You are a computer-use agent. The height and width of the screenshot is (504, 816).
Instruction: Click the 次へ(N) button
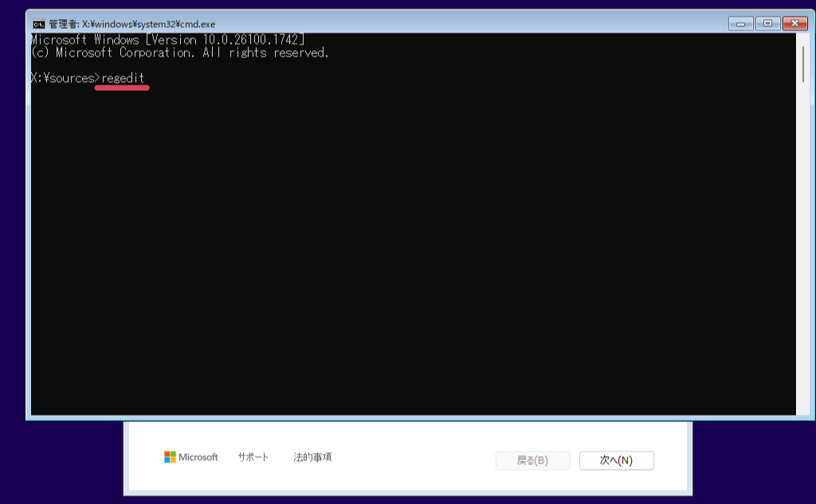pos(616,460)
